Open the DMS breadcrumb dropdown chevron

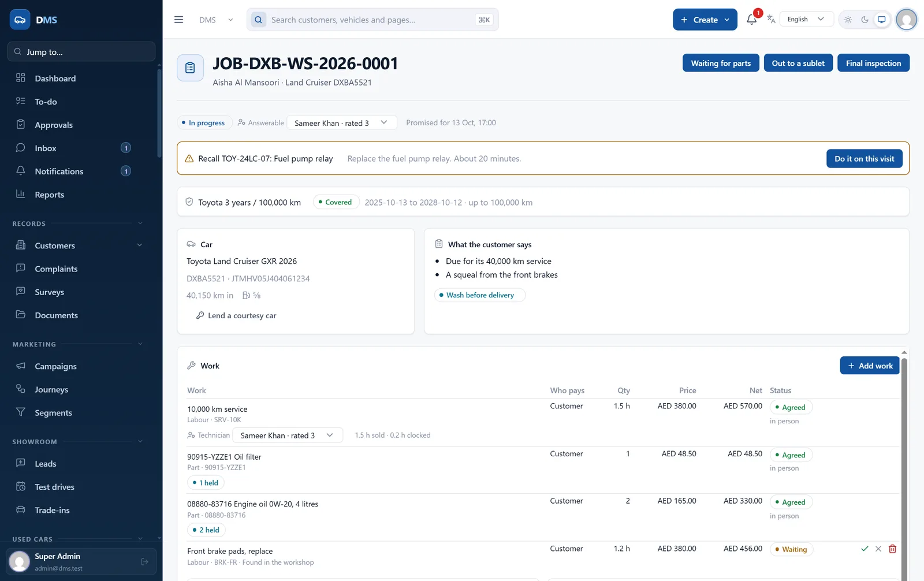(x=230, y=20)
